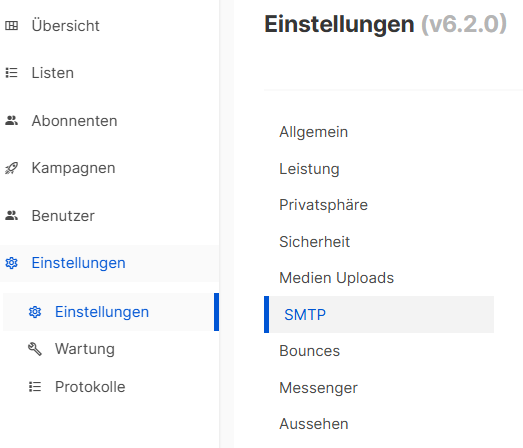Click the Benutzer users icon
The image size is (523, 448).
pyautogui.click(x=12, y=215)
